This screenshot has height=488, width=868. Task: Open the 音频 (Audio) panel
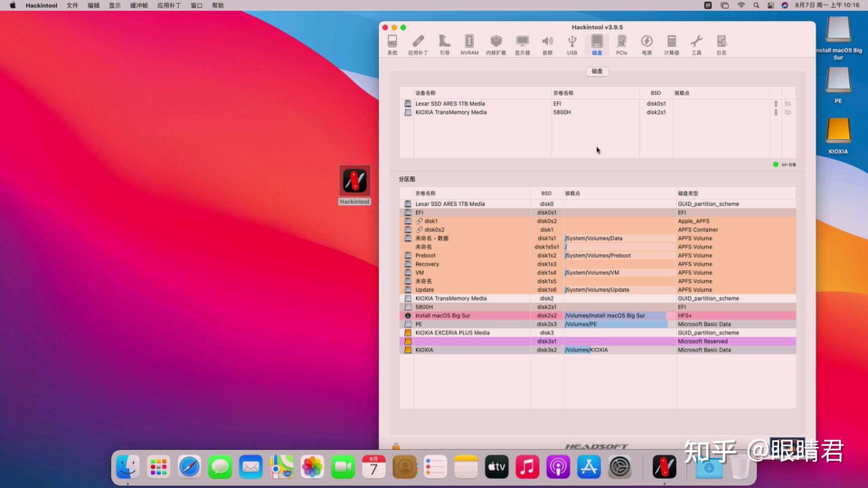point(547,44)
